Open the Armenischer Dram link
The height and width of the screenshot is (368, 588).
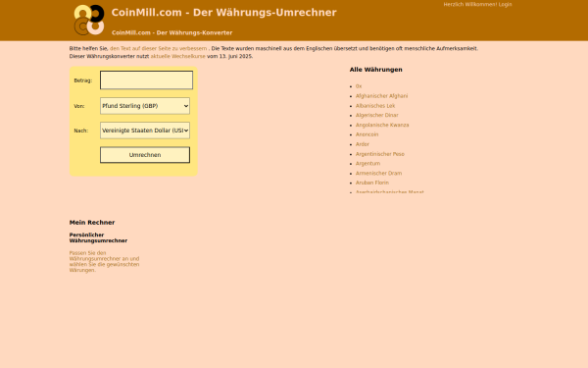pos(378,173)
